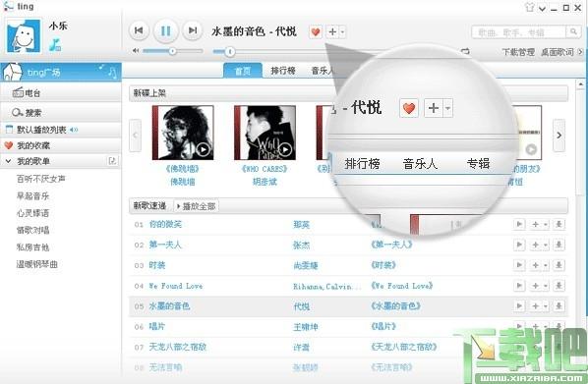Open the title bar menu dropdown arrow

(x=542, y=8)
